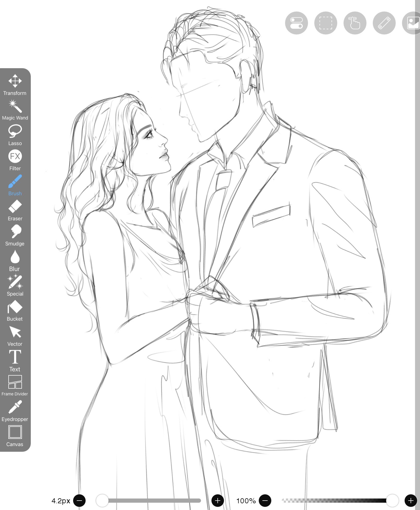Select the Vector tool
The height and width of the screenshot is (510, 420).
[15, 336]
